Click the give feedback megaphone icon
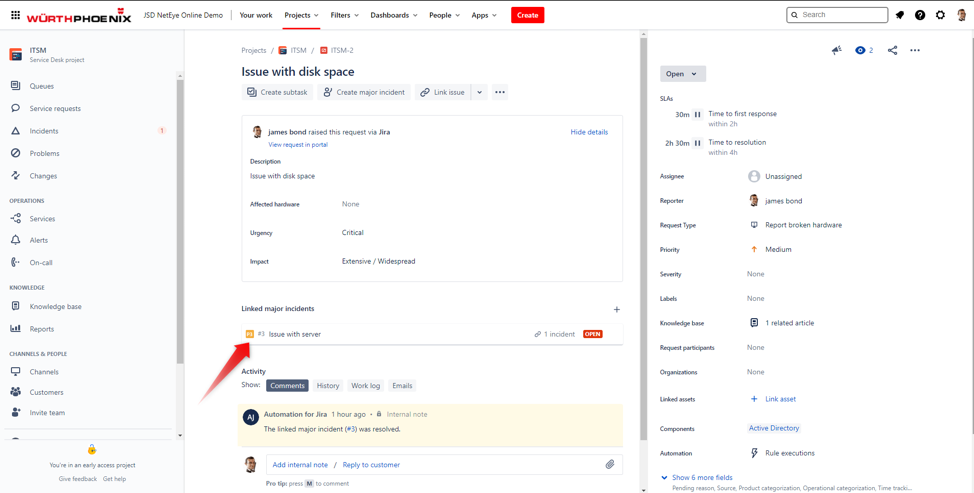Image resolution: width=974 pixels, height=493 pixels. (x=837, y=50)
